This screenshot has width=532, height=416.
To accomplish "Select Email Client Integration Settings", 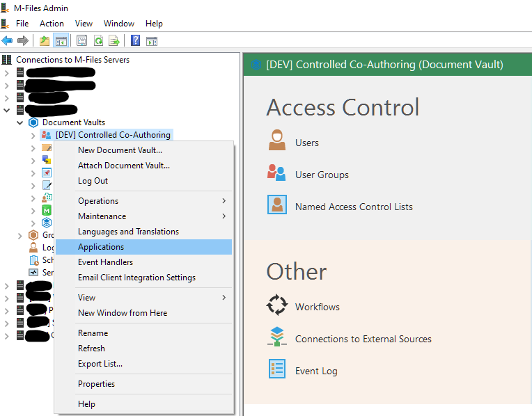I will pos(144,278).
